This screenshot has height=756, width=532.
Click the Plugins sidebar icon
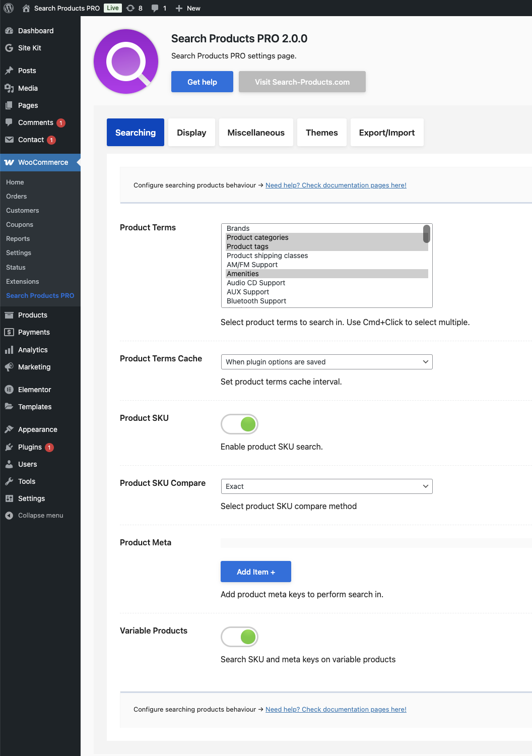9,447
